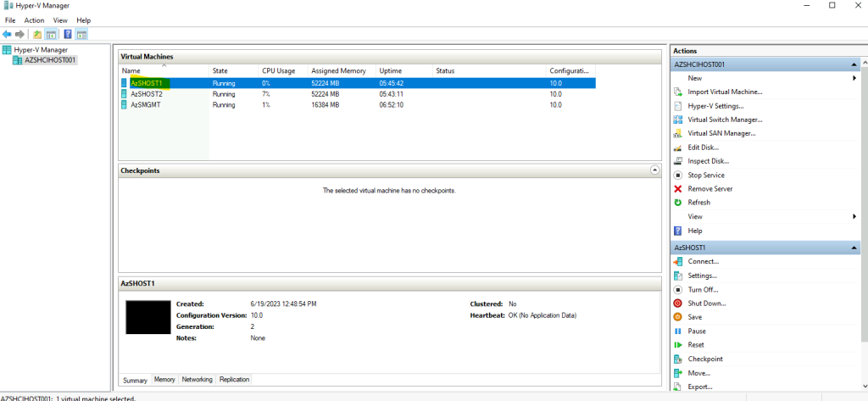
Task: Sort by the Name column header
Action: pos(164,71)
